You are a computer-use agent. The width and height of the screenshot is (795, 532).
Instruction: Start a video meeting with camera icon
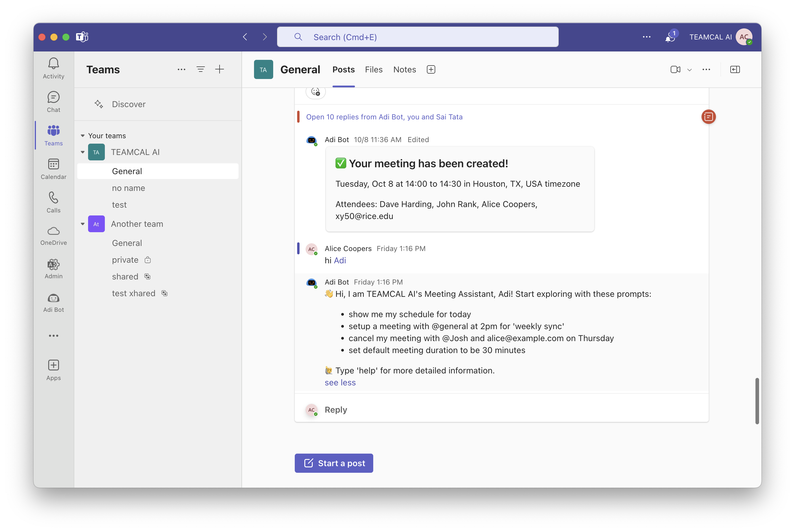click(675, 69)
